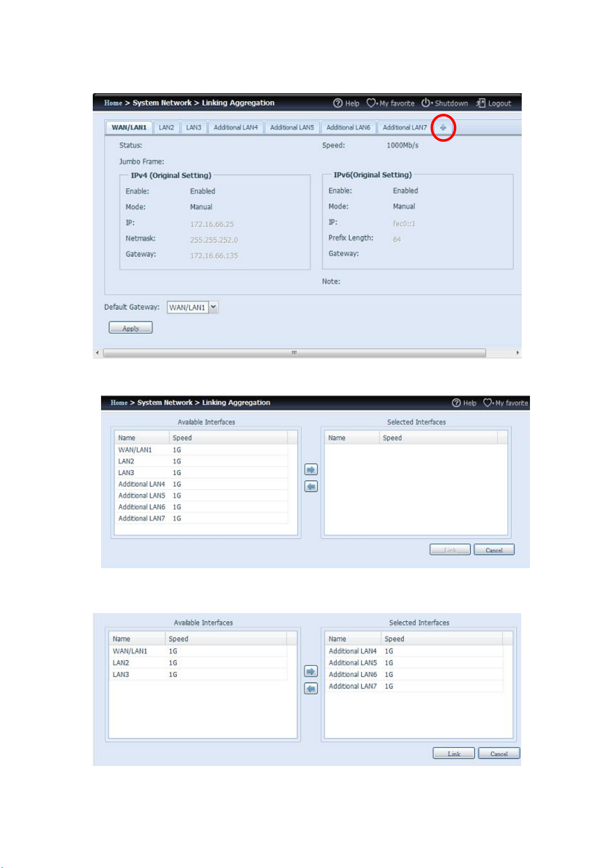Screen dimensions: 614x868
Task: Click the speed value 1000Mb/s
Action: (x=403, y=145)
